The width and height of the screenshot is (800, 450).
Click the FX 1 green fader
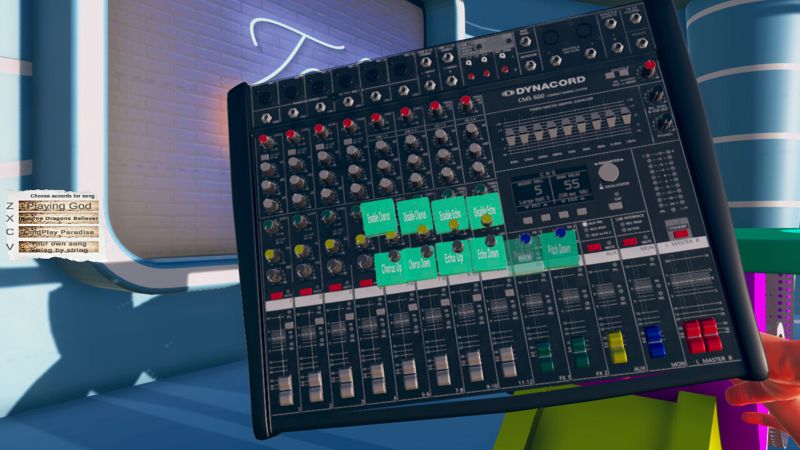(544, 357)
